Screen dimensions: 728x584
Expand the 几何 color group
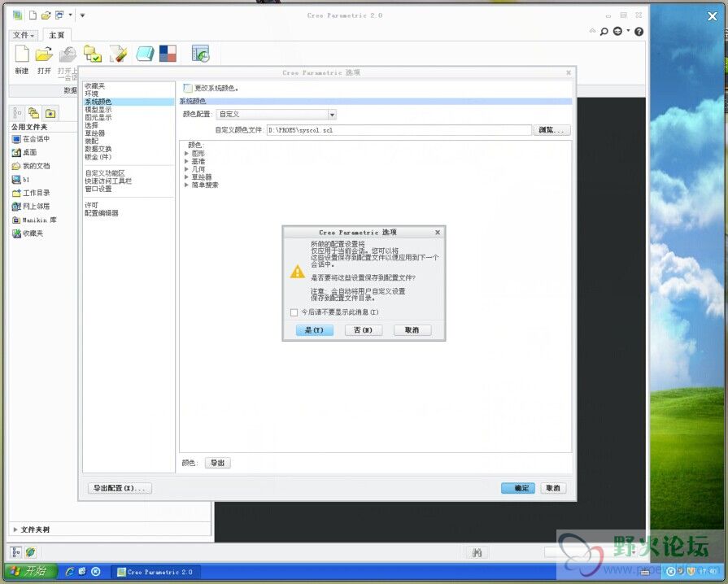coord(186,169)
